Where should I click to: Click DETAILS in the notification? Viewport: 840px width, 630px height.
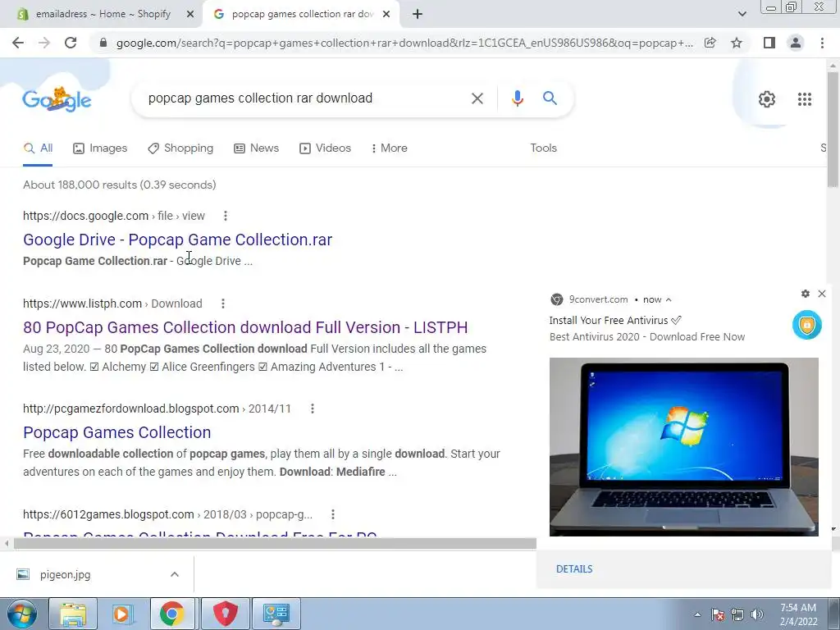point(574,569)
